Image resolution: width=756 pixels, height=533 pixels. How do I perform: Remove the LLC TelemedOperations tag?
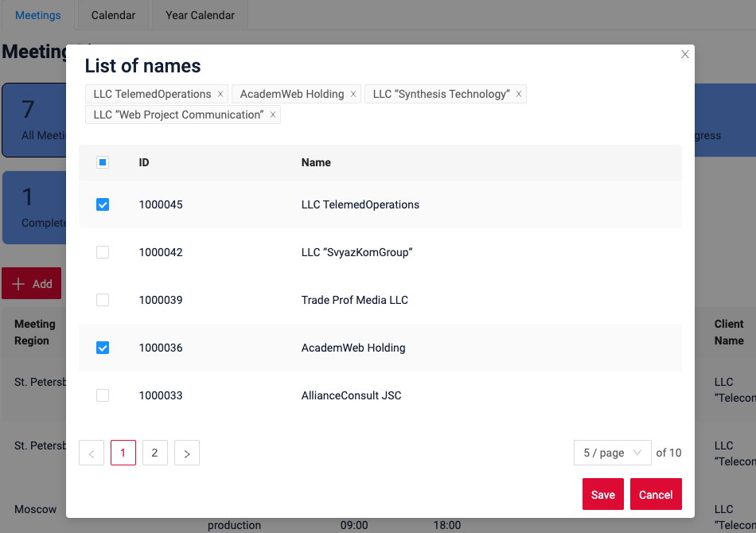point(220,94)
